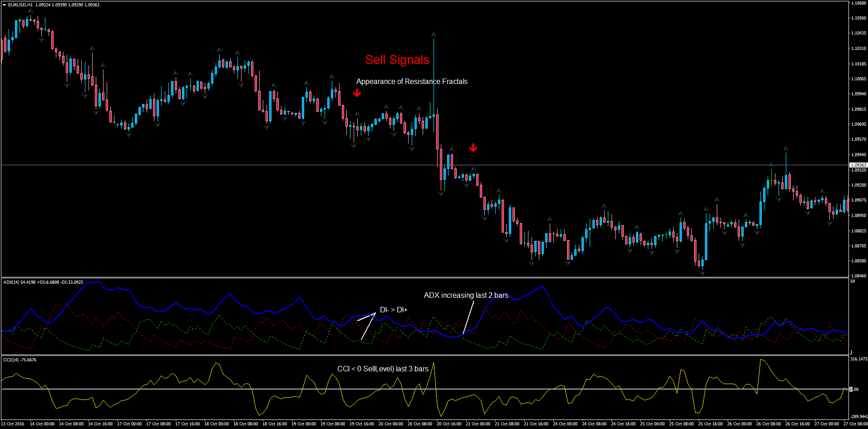Click the CCI(14) -75.6676 indicator label

pos(20,360)
